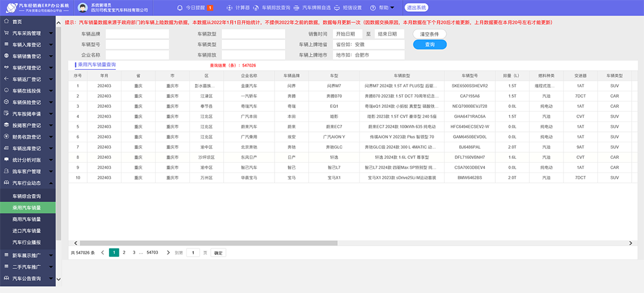Click the 财务收款登记 yen icon

(6, 137)
